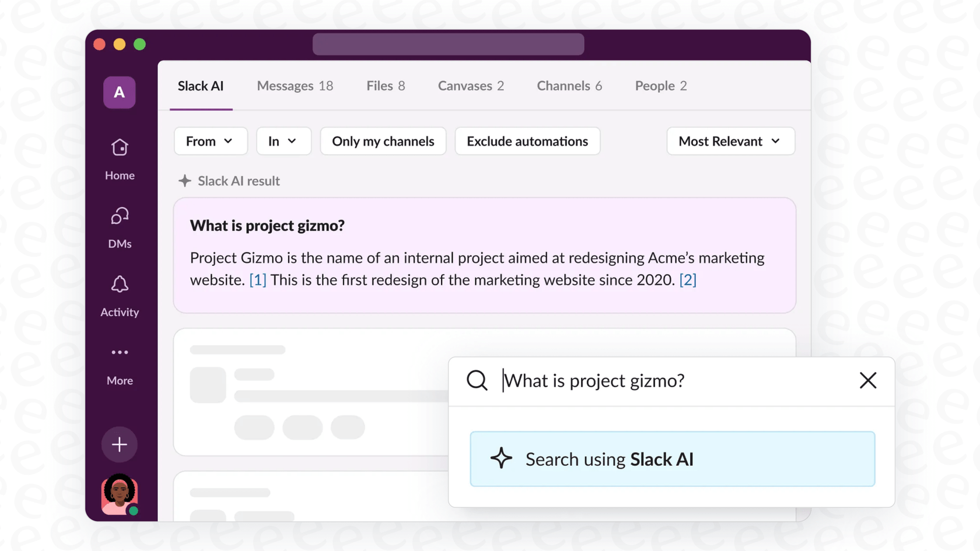
Task: Switch to the Messages tab
Action: (x=295, y=86)
